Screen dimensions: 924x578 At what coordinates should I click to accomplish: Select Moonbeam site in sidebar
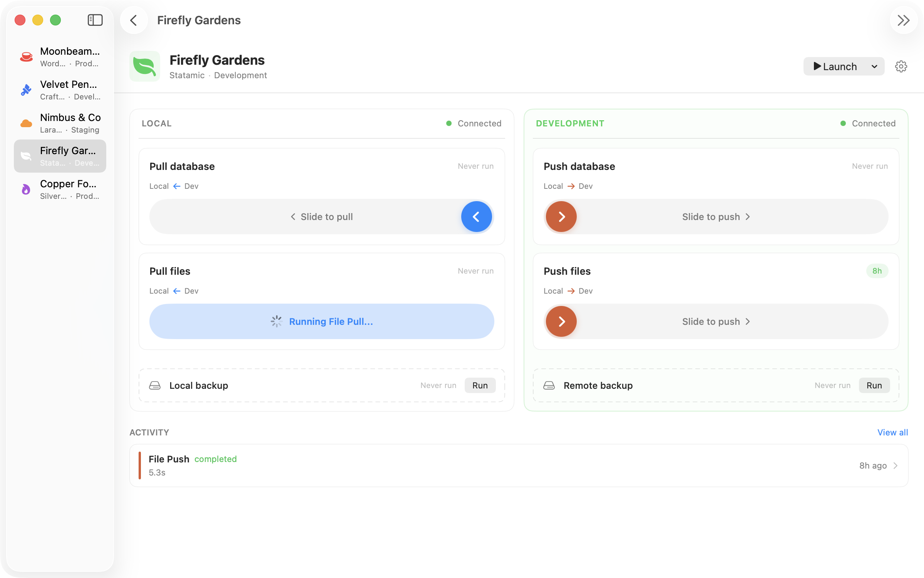coord(60,57)
